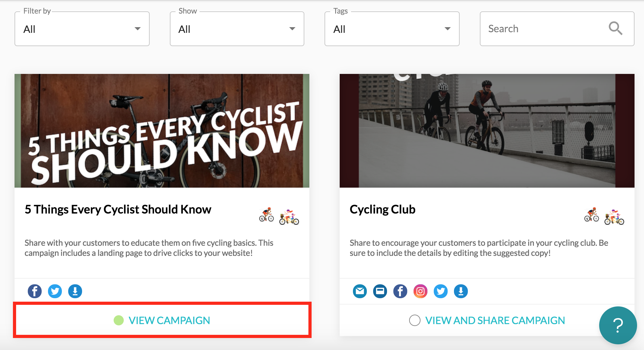Open the Tags dropdown
Screen dimensions: 644x350
point(392,29)
